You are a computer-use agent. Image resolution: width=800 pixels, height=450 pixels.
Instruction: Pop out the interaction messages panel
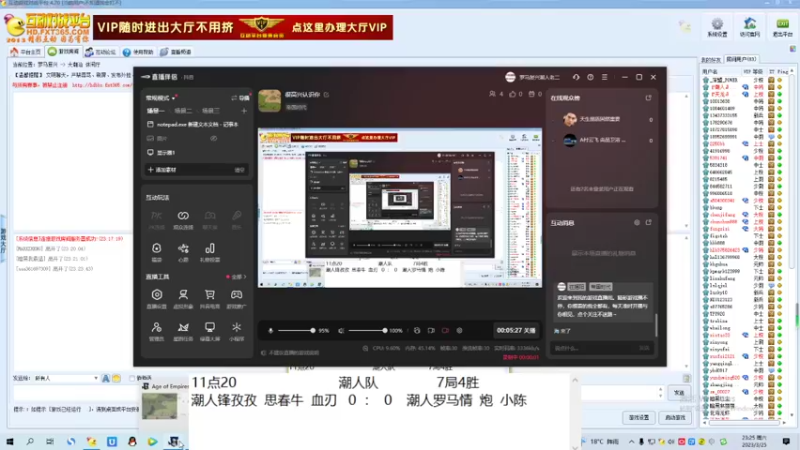(x=648, y=222)
